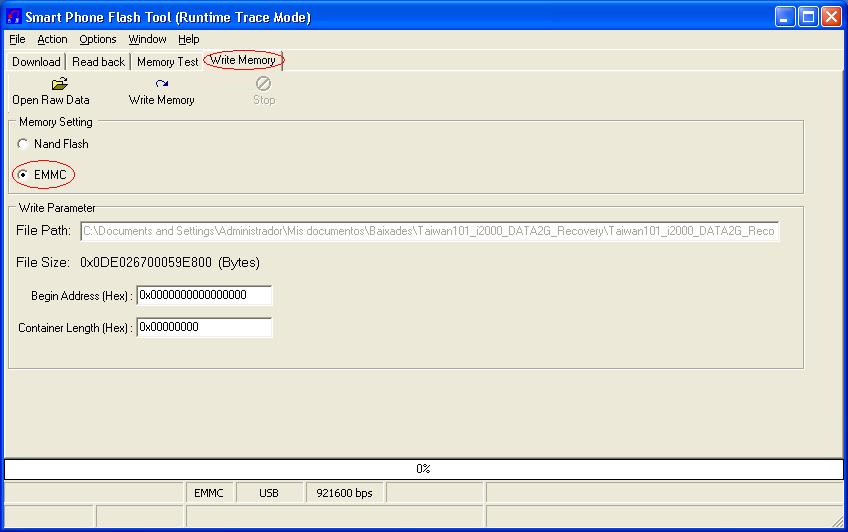848x532 pixels.
Task: Switch to the Memory Test tab
Action: [168, 62]
